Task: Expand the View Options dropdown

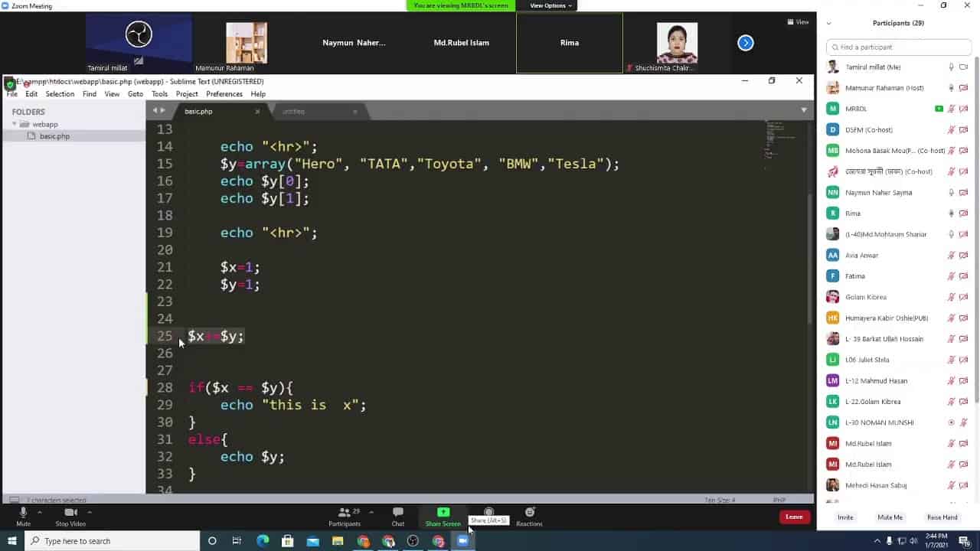Action: (550, 5)
